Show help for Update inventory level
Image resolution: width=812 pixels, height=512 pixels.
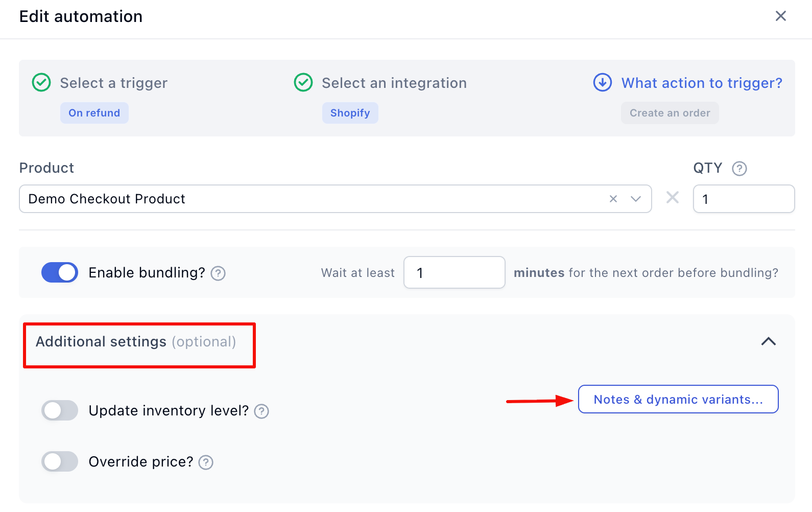tap(261, 411)
